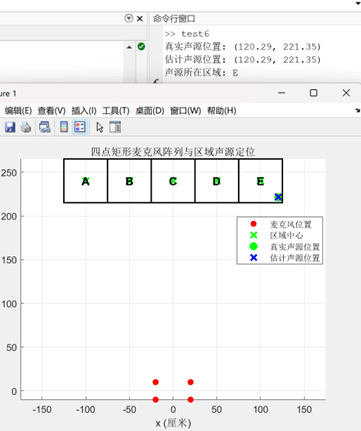
Task: Open the 帮助(H) menu
Action: [222, 111]
